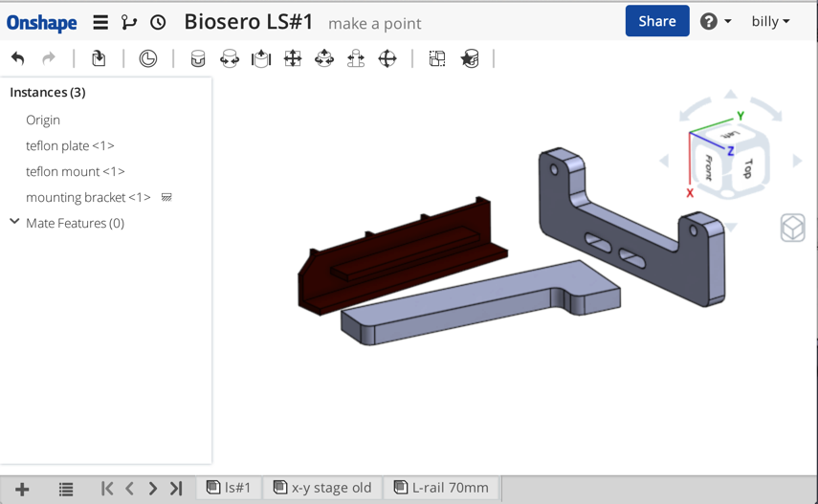Jump to first tab arrow
The width and height of the screenshot is (818, 504).
pos(107,489)
